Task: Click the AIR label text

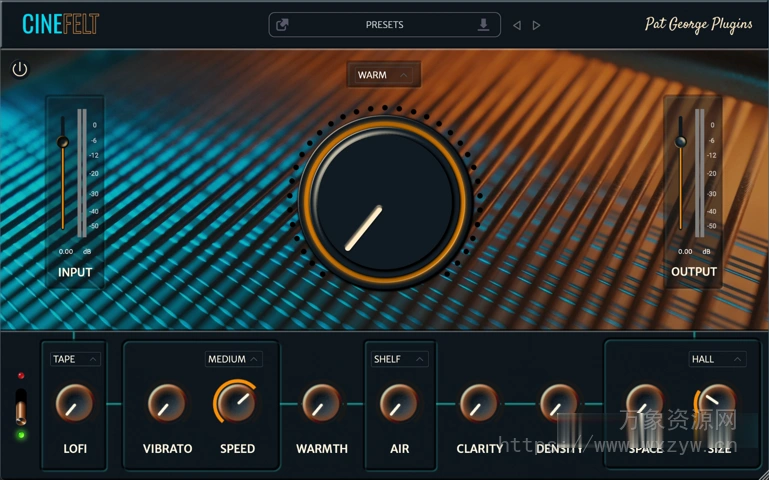Action: [400, 449]
